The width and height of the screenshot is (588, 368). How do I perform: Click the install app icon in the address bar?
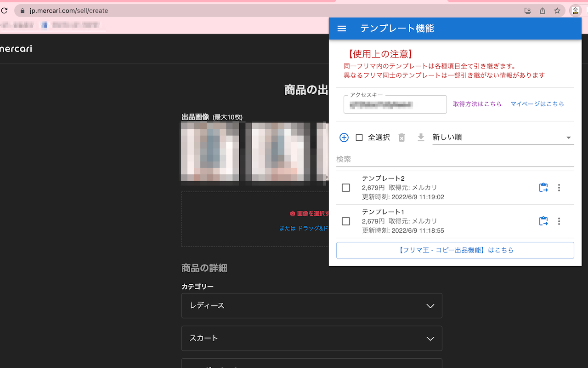click(528, 11)
